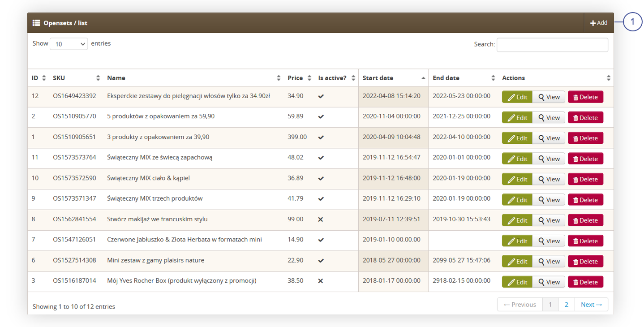Delete row with SKU OS1510905651

(585, 138)
